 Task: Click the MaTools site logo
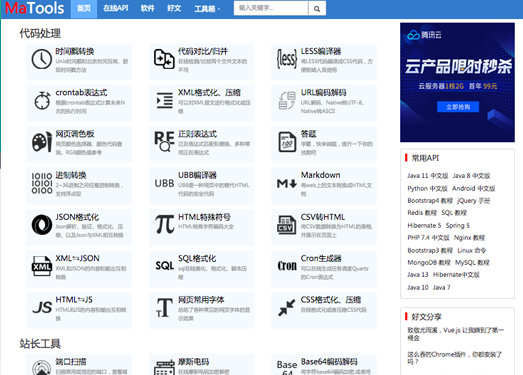(x=35, y=8)
